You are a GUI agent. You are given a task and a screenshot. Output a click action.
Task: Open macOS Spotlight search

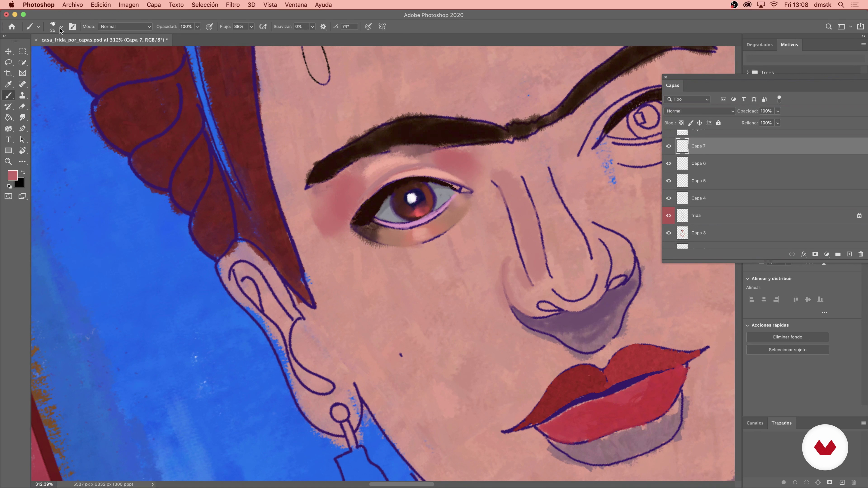[841, 5]
